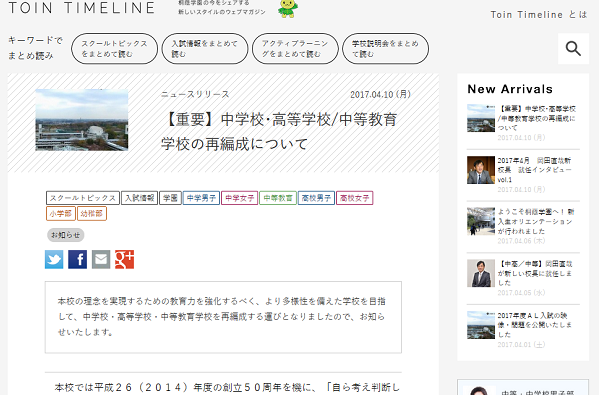The image size is (599, 395).
Task: Click the '小学部' orange tag
Action: (61, 214)
